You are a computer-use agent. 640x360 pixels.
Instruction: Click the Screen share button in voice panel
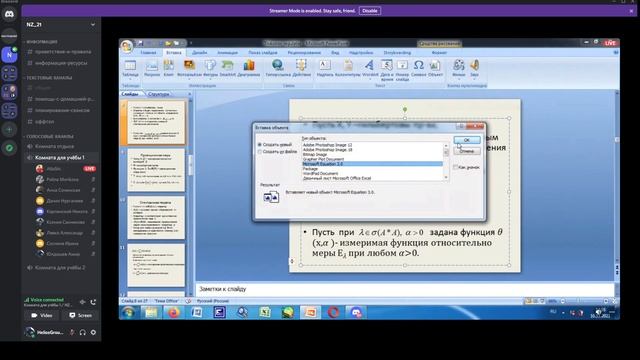(x=81, y=315)
